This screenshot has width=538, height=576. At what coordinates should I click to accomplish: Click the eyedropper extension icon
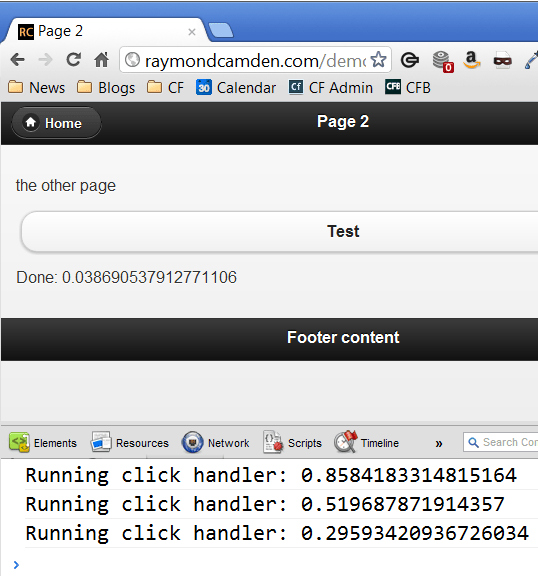532,60
